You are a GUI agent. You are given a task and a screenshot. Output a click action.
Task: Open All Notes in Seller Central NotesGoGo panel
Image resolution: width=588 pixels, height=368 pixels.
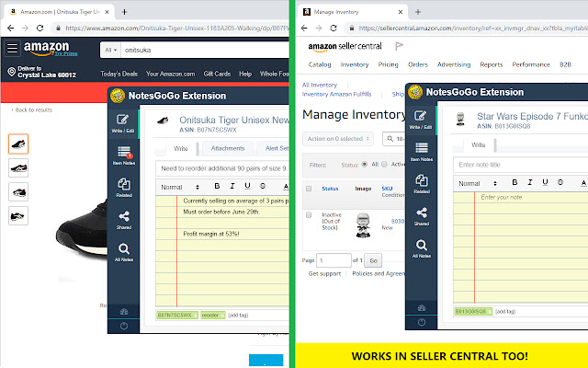[422, 248]
